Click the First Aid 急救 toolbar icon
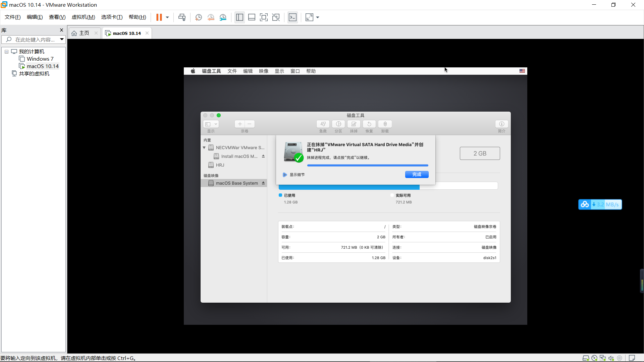 point(323,124)
